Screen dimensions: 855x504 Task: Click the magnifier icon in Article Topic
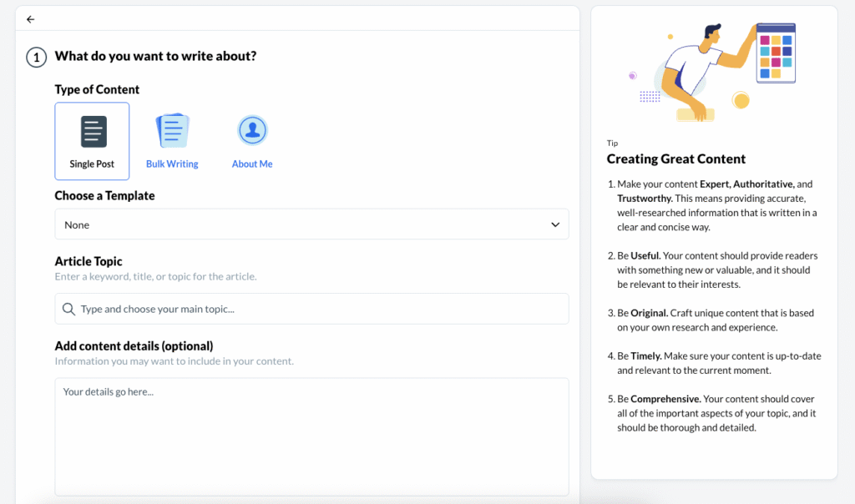(x=69, y=310)
